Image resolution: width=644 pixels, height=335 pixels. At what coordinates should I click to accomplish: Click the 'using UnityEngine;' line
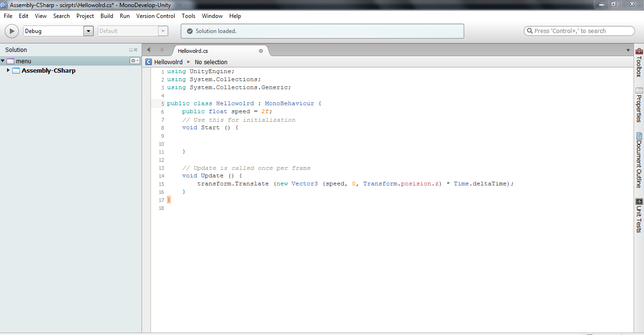click(201, 71)
